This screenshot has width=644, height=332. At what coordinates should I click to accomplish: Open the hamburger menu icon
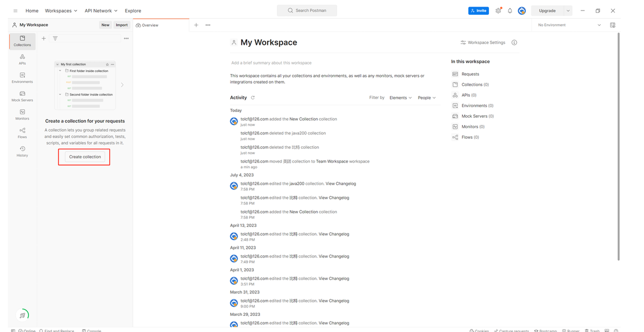click(x=15, y=11)
